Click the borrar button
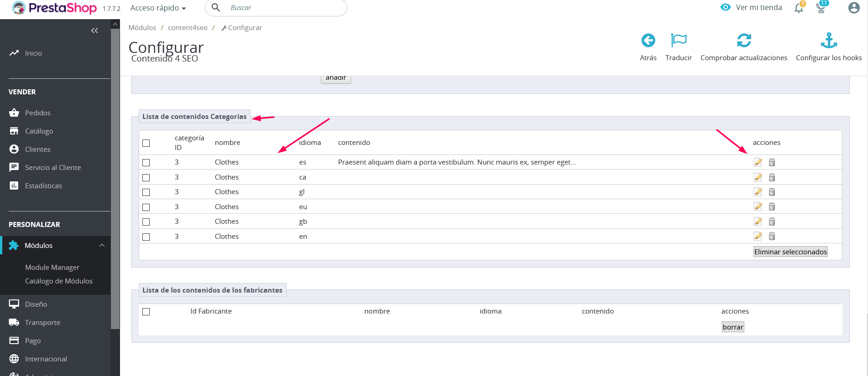The height and width of the screenshot is (376, 868). point(733,327)
